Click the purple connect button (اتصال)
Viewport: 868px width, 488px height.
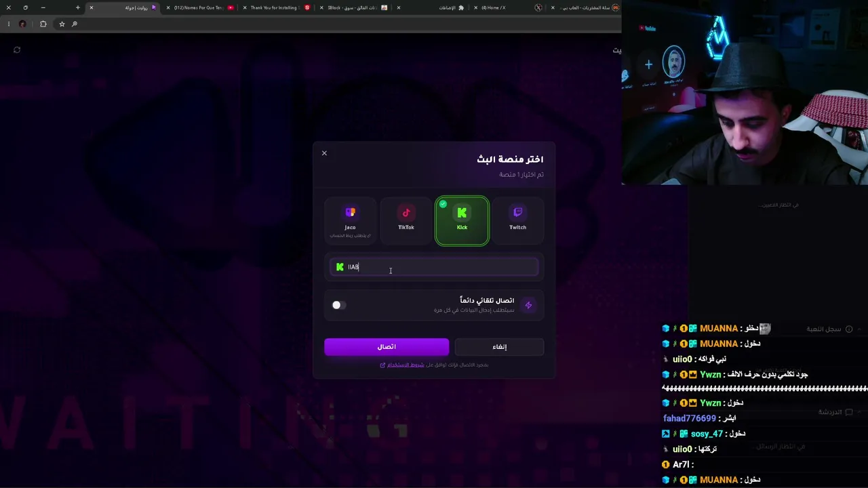click(x=387, y=346)
